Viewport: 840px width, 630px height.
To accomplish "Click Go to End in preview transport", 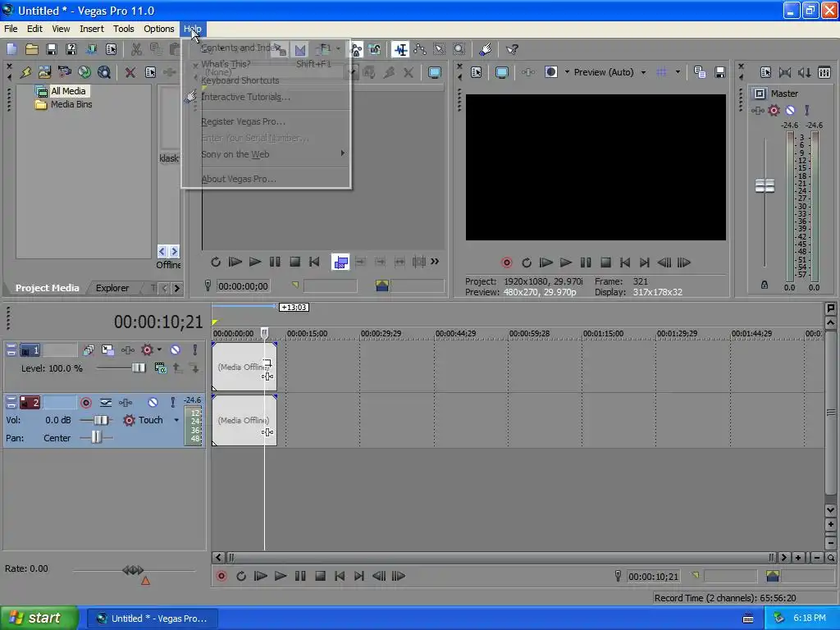I will pos(645,262).
